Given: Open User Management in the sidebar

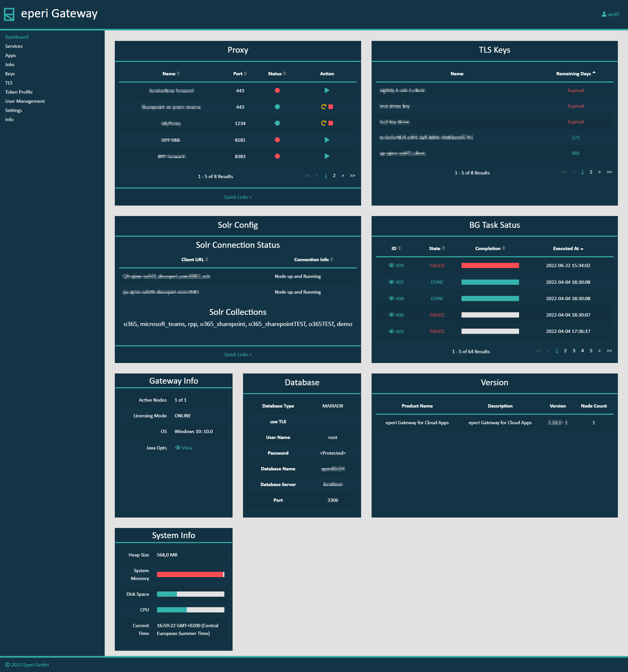Looking at the screenshot, I should click(x=25, y=101).
